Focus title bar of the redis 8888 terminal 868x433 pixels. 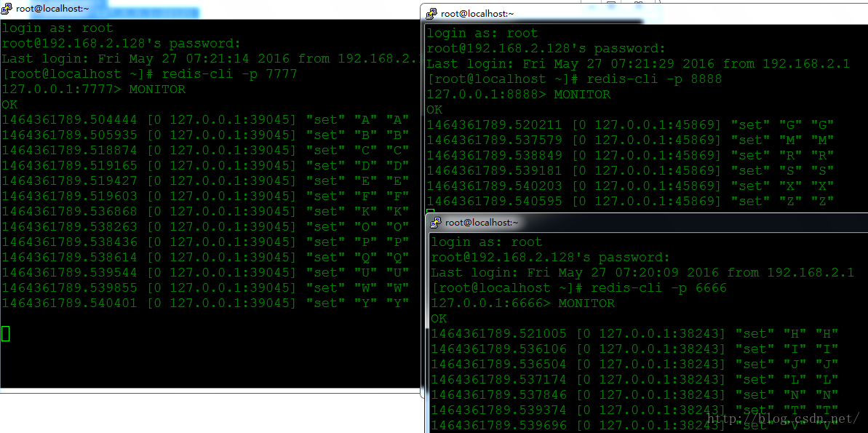click(644, 13)
